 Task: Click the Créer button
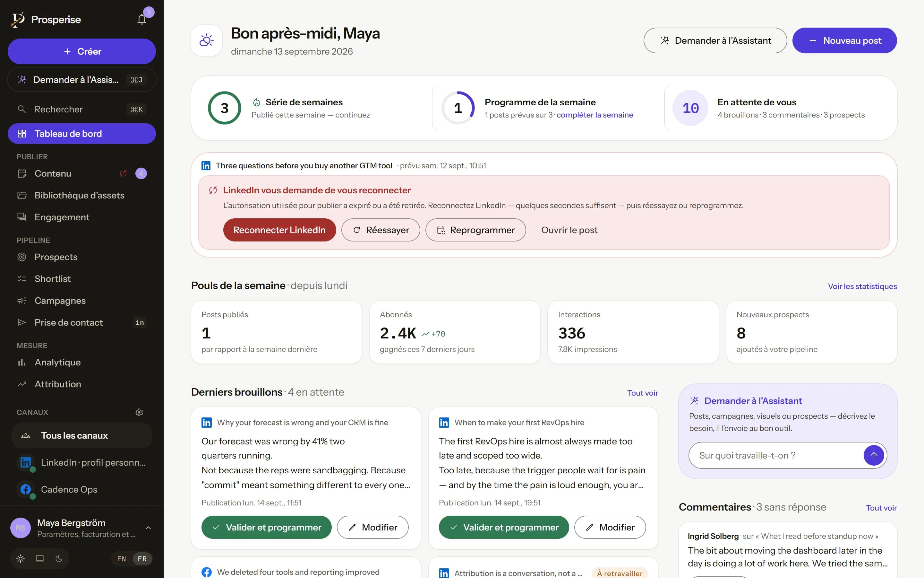click(x=82, y=51)
